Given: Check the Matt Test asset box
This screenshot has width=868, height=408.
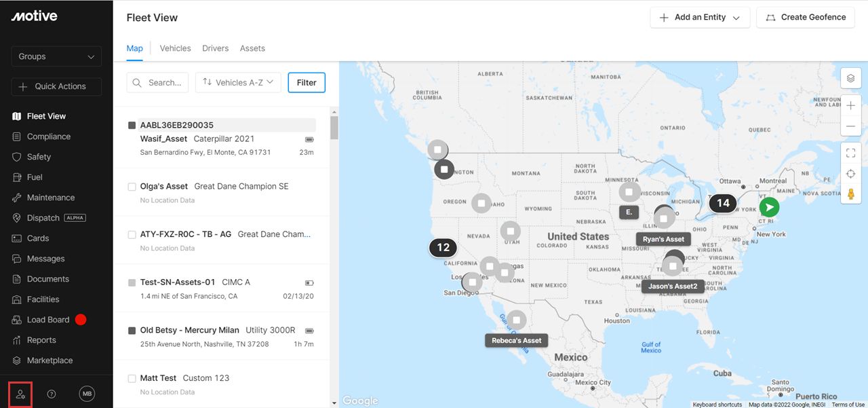Looking at the screenshot, I should pyautogui.click(x=132, y=378).
